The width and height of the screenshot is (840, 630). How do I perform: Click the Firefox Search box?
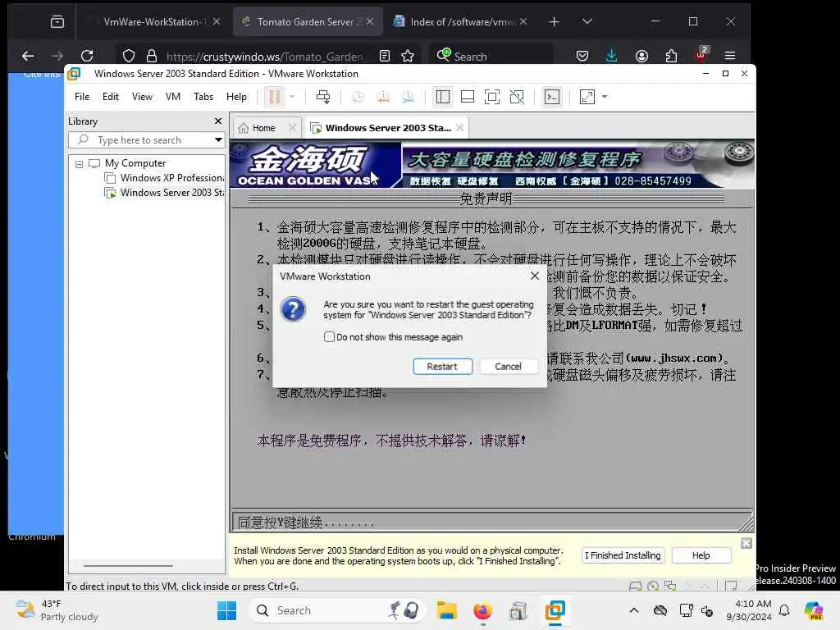pos(493,57)
